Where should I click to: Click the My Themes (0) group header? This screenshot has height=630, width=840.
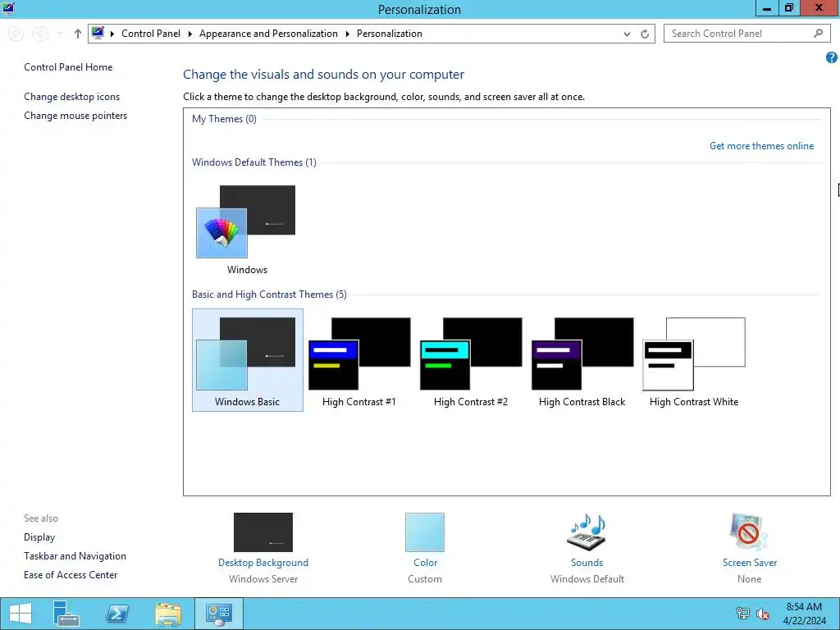224,118
